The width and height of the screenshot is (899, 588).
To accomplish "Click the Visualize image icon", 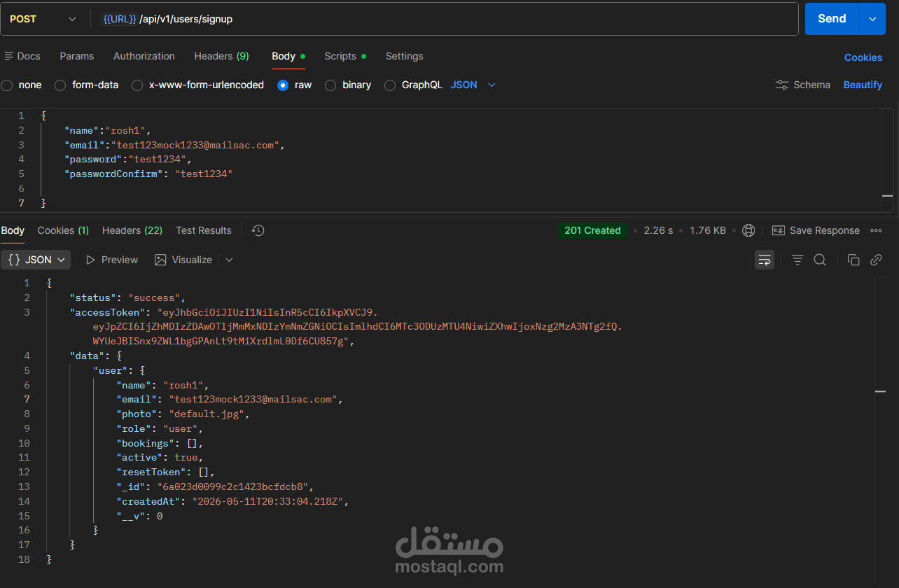I will [x=160, y=260].
